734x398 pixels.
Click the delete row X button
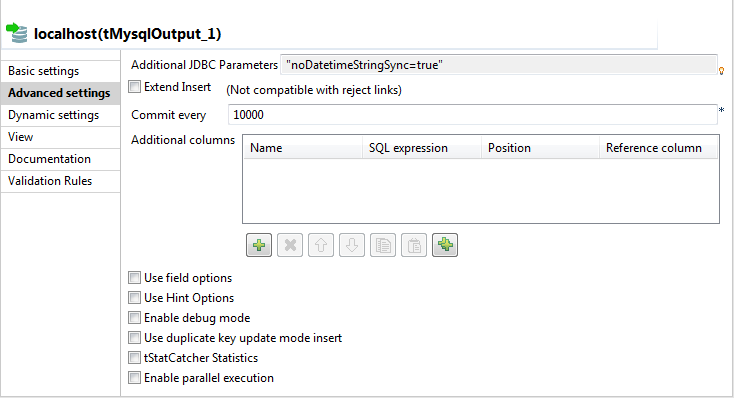[290, 245]
